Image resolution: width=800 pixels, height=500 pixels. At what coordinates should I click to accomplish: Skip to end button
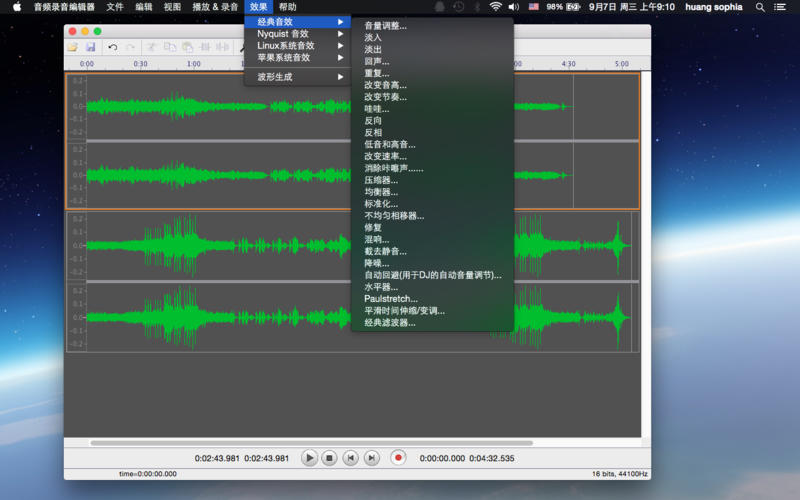click(x=371, y=458)
